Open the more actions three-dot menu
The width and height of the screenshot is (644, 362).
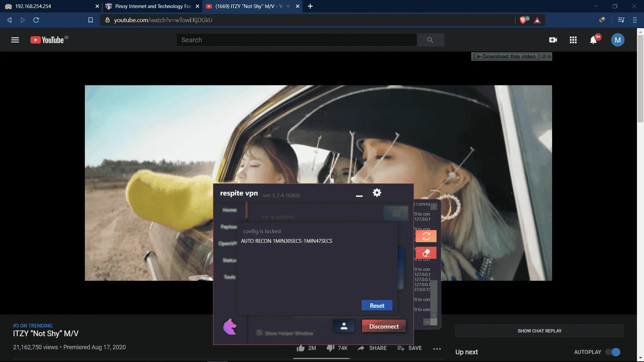[437, 349]
